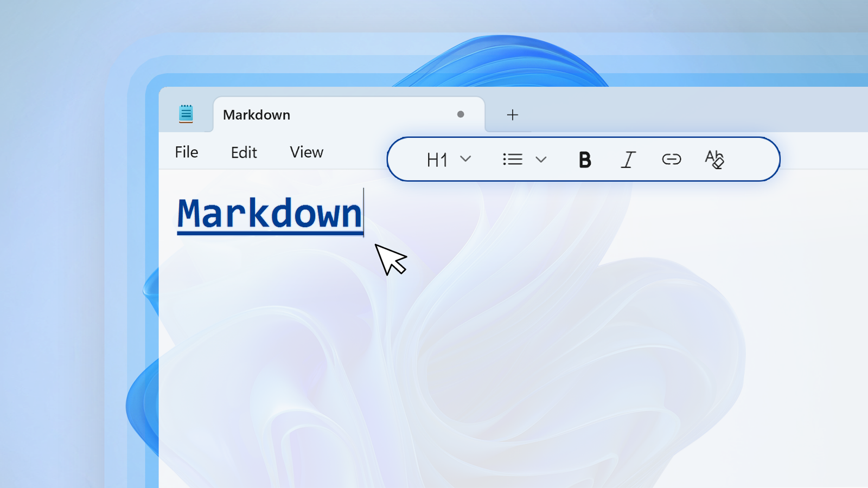Open the Edit menu
The width and height of the screenshot is (868, 488).
pyautogui.click(x=244, y=152)
